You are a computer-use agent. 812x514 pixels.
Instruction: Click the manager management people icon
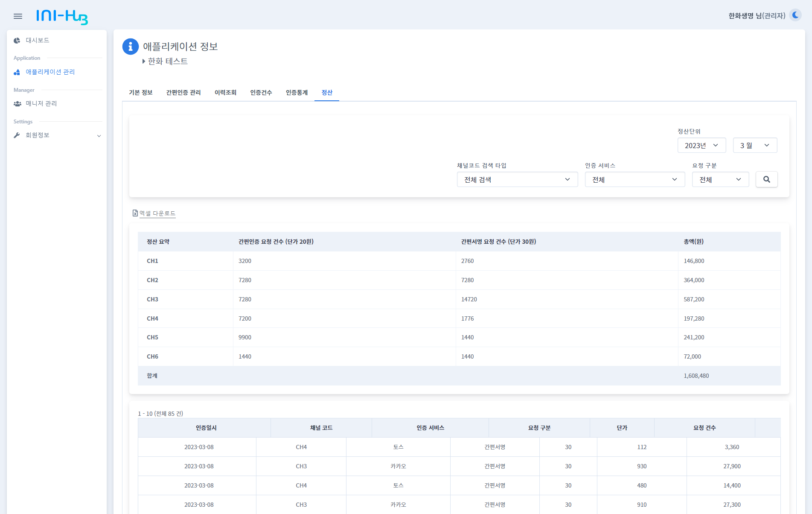[17, 104]
